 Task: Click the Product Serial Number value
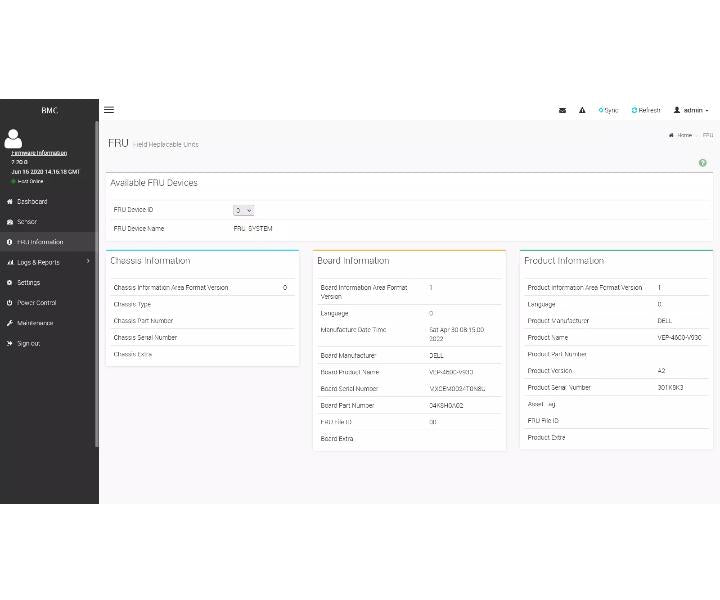[x=670, y=387]
